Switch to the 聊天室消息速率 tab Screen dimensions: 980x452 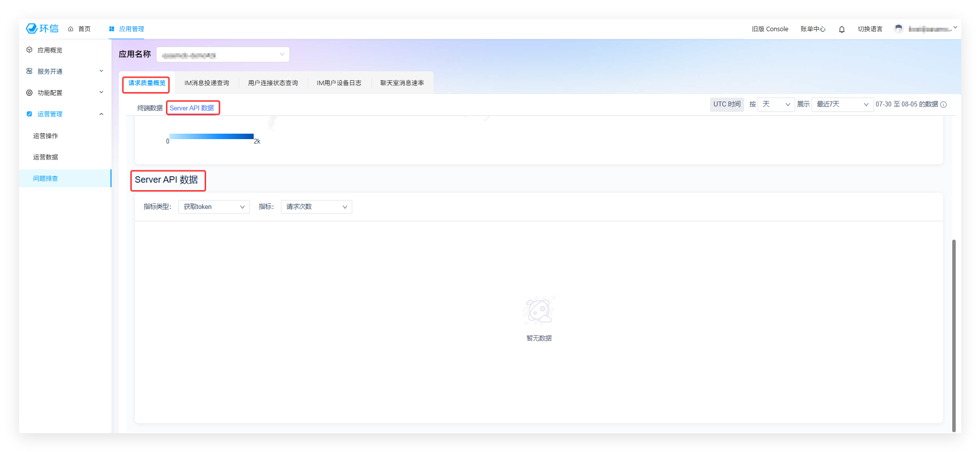[x=402, y=83]
